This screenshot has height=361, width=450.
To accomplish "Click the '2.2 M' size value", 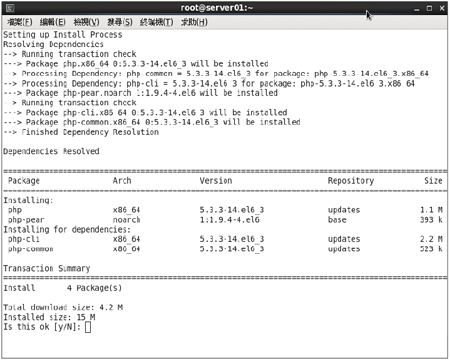I will tap(431, 239).
